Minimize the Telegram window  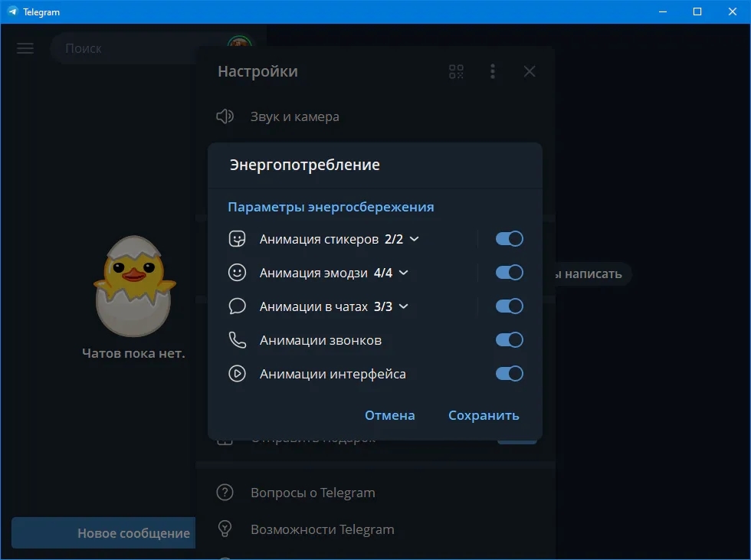tap(663, 11)
